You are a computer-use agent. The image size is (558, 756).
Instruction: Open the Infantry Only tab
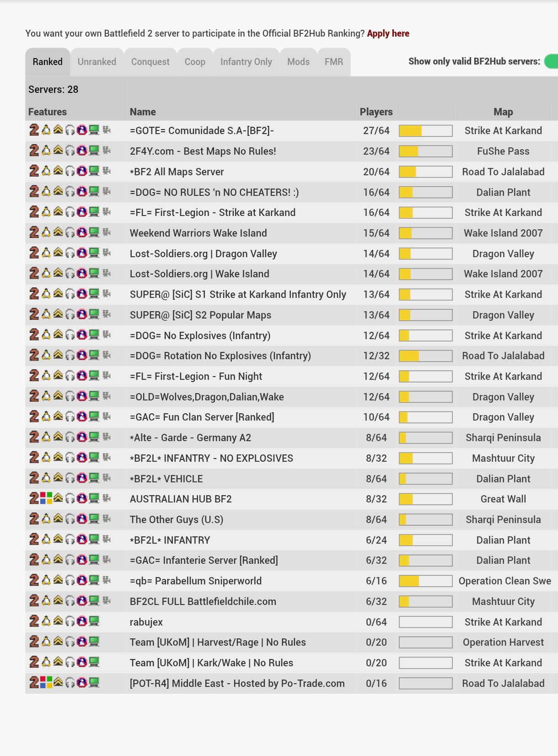(246, 62)
